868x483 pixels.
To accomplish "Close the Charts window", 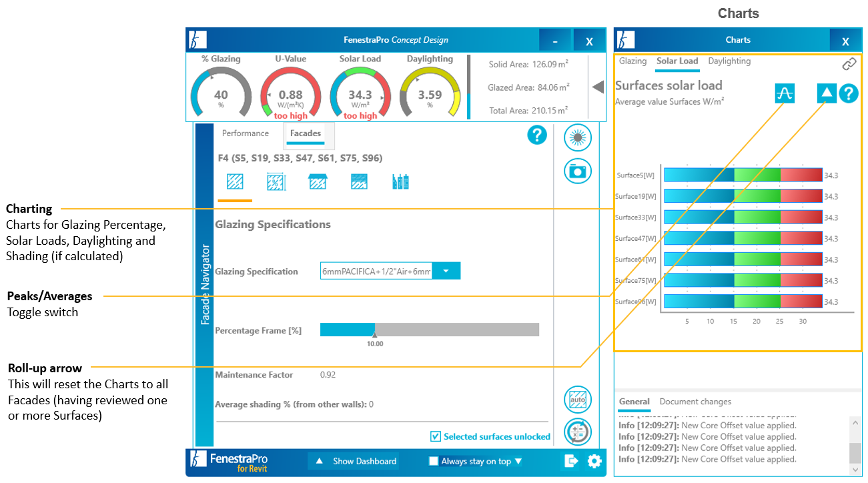I will 845,41.
